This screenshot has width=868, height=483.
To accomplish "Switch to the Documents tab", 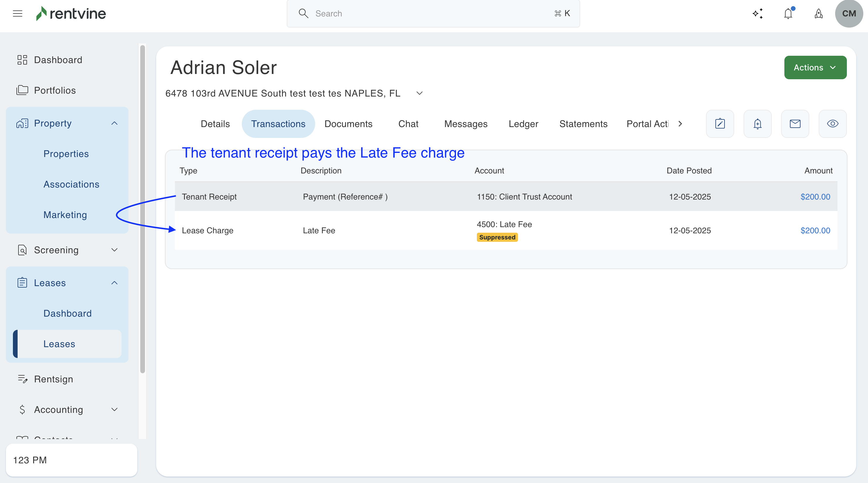I will point(348,124).
